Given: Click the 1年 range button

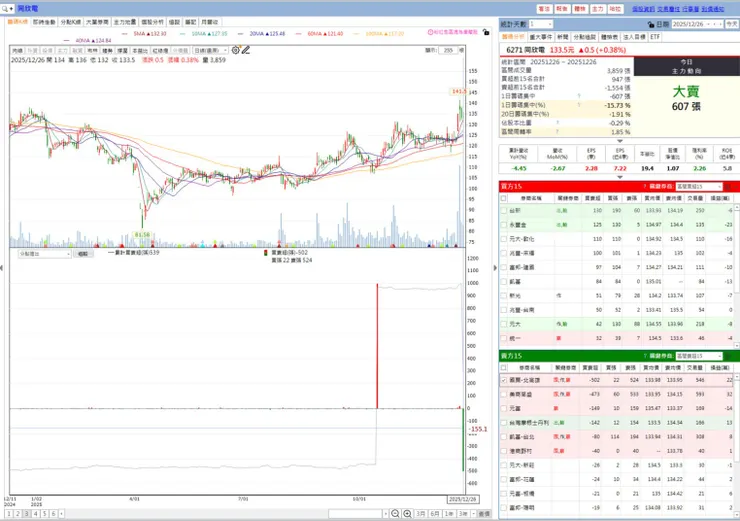Looking at the screenshot, I should [x=449, y=513].
